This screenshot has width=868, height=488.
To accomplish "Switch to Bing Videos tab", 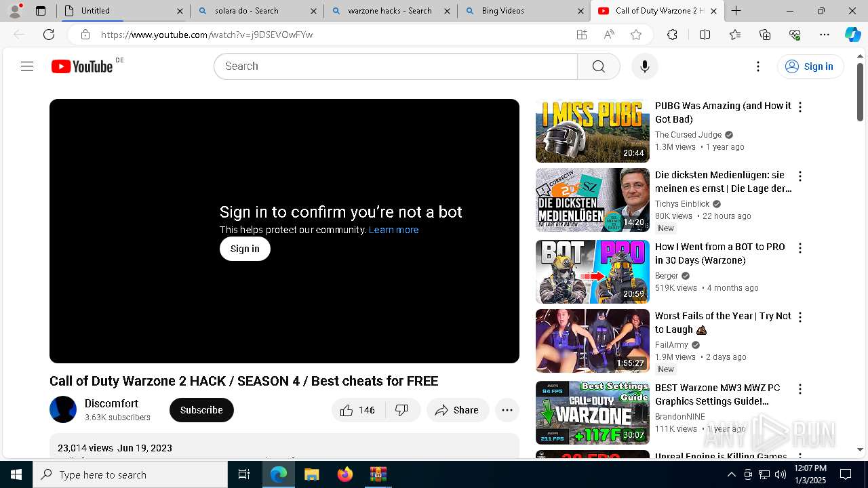I will (x=524, y=11).
